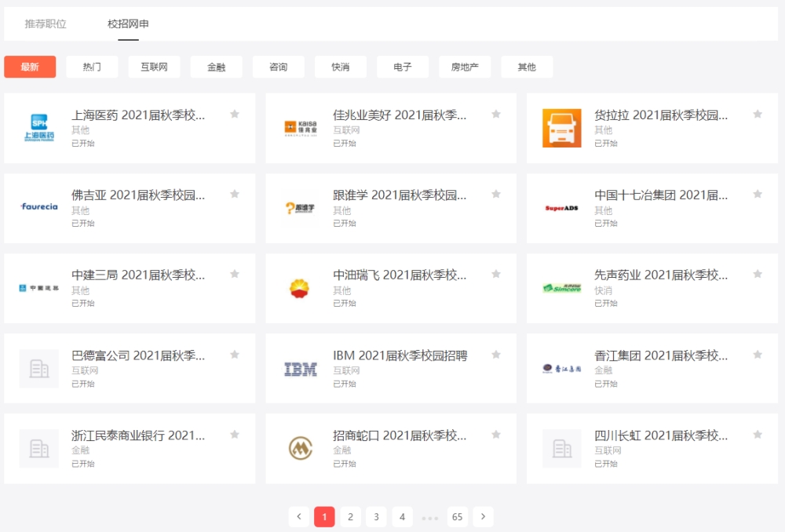Show 互联网 category listings

click(x=154, y=67)
